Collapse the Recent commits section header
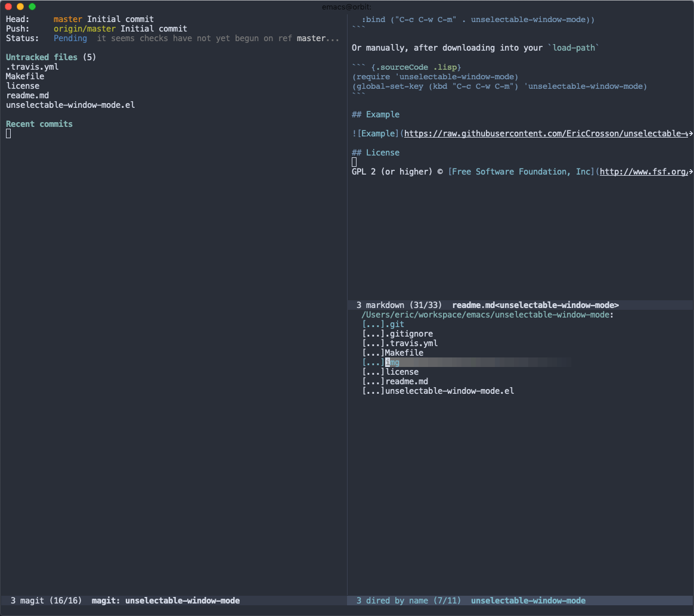Screen dimensions: 694x616 (39, 124)
